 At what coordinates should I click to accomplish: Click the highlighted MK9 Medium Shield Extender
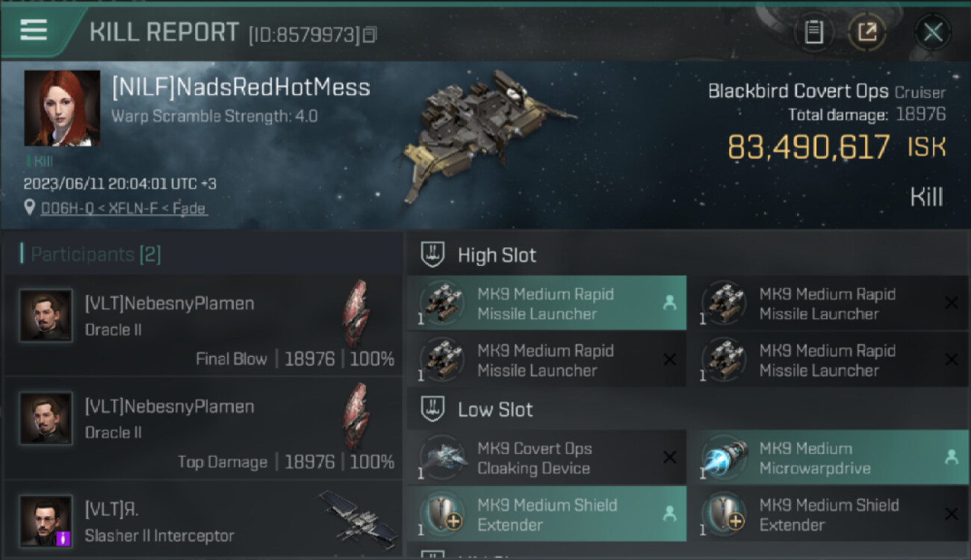[x=545, y=514]
